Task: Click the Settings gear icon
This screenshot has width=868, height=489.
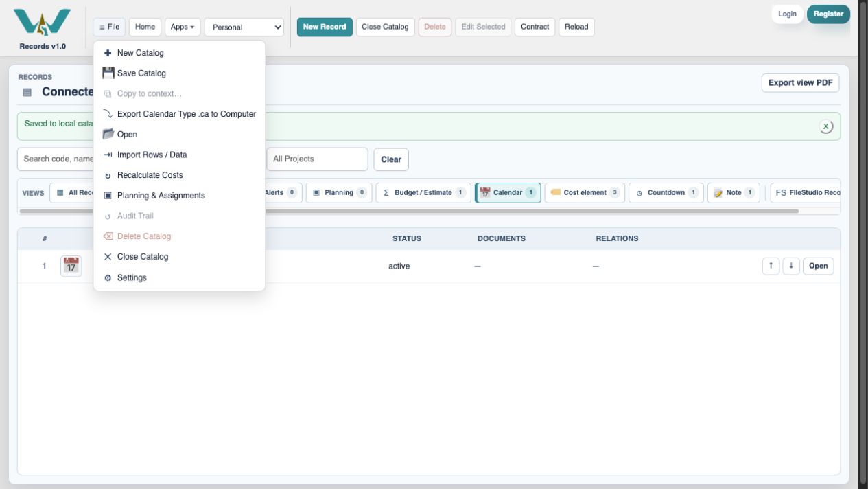Action: 108,278
